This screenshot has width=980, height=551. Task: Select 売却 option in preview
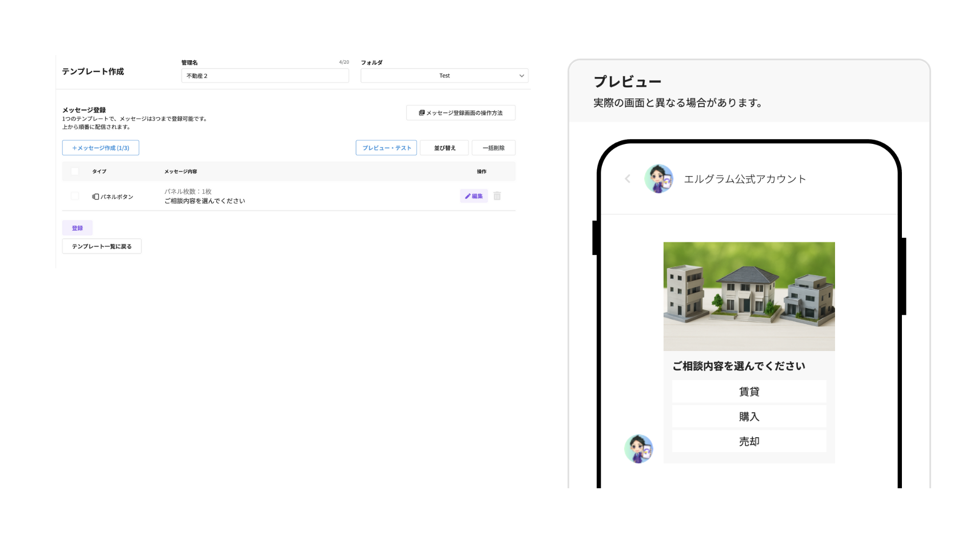click(749, 441)
